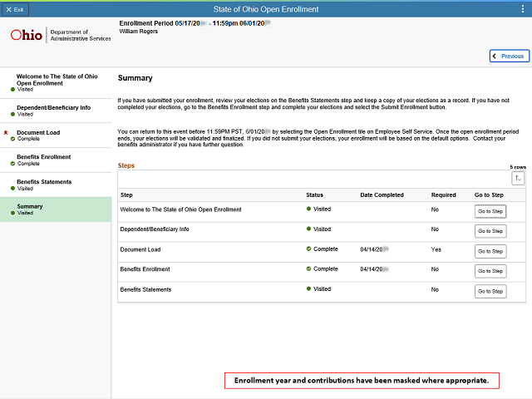Click the Required column header
The image size is (532, 399).
coord(443,195)
